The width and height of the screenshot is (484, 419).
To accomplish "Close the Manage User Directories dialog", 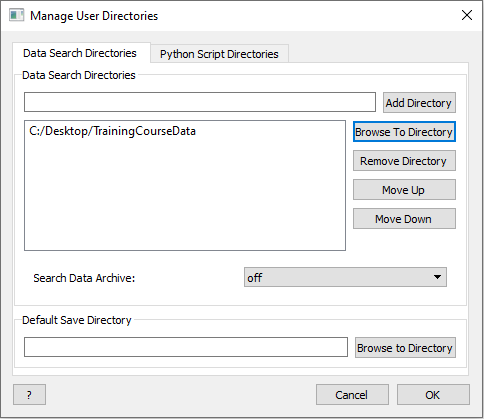I will pos(467,15).
